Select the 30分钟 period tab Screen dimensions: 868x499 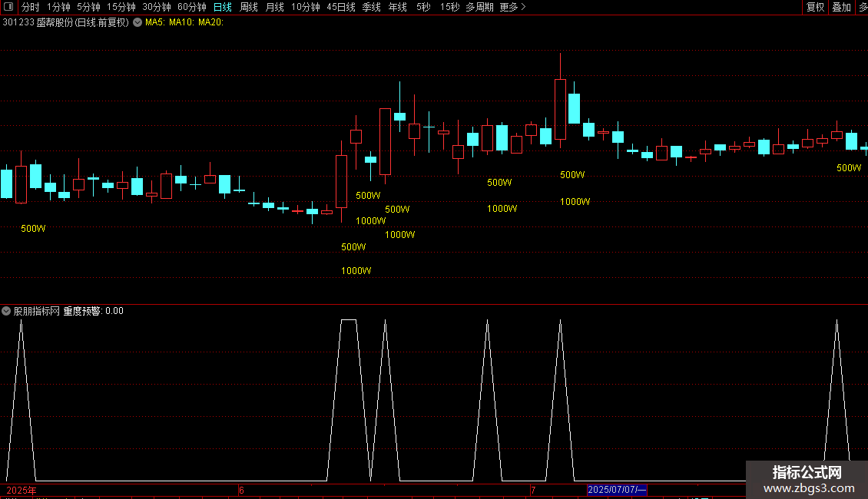(156, 7)
